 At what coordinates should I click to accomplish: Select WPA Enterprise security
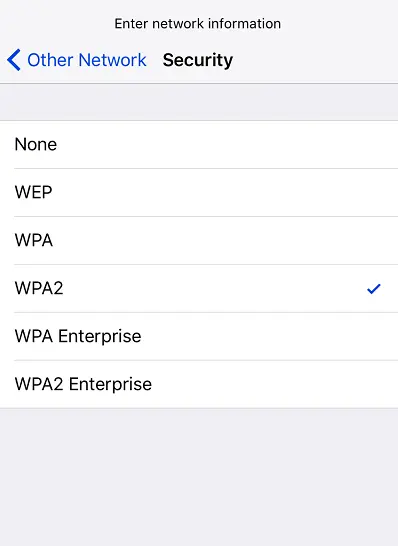click(199, 337)
